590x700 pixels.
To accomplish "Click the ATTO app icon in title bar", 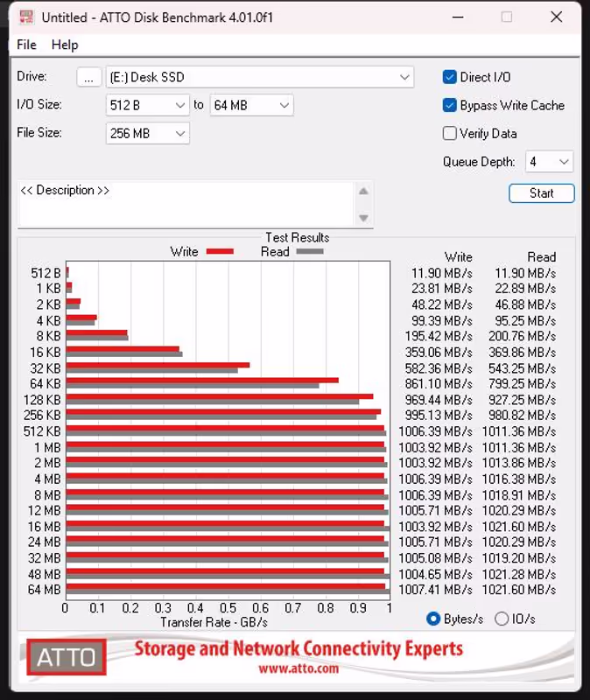I will coord(26,17).
